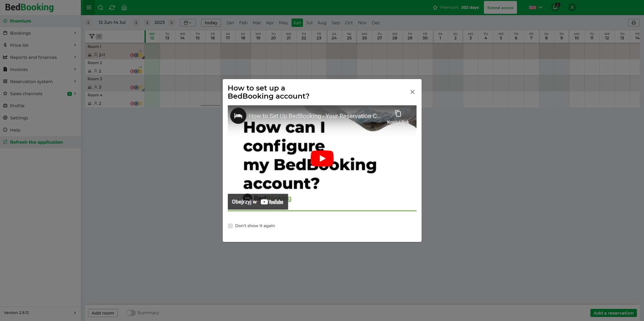Expand Reservation system menu
Screen dimensions: 644x321
(x=40, y=81)
